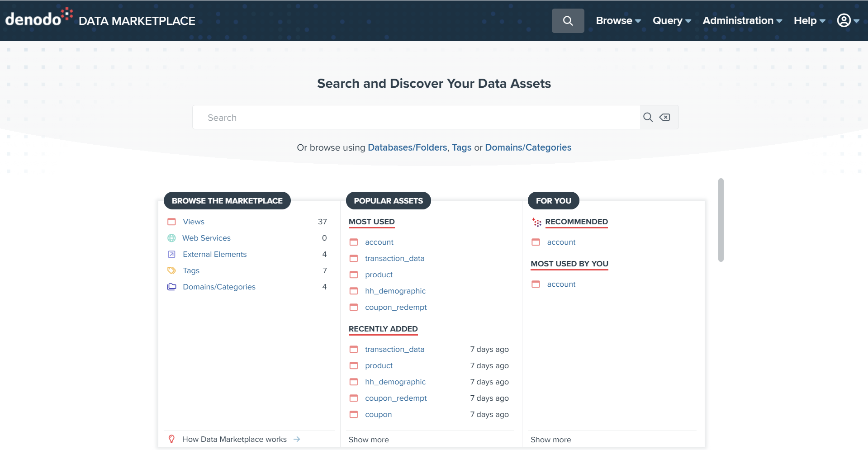Open the user profile account icon
868x450 pixels.
844,20
